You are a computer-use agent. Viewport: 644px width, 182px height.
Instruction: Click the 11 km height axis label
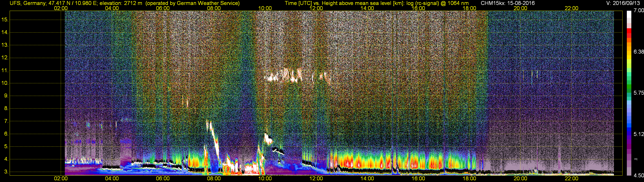click(x=5, y=71)
